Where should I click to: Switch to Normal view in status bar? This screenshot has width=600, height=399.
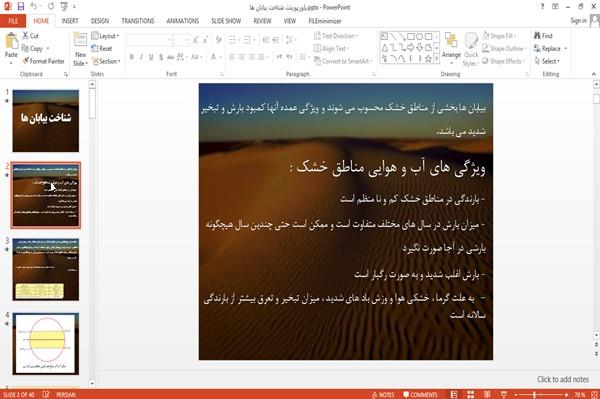coord(454,394)
